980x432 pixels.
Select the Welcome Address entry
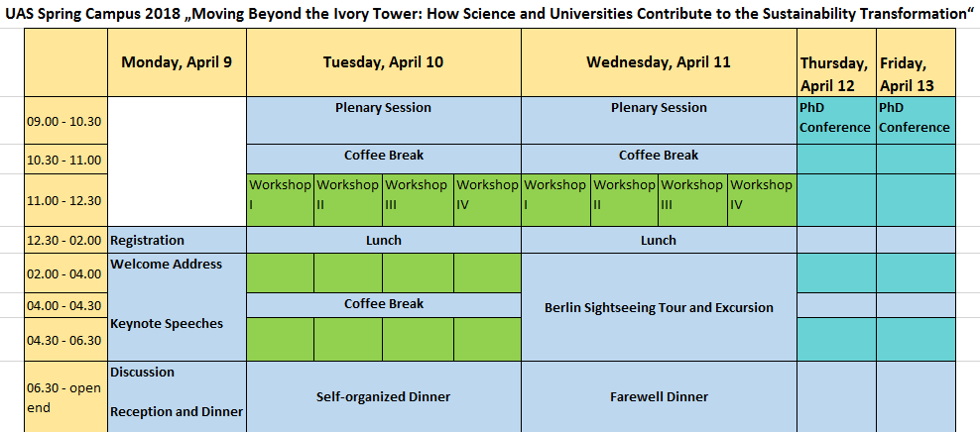(x=167, y=265)
